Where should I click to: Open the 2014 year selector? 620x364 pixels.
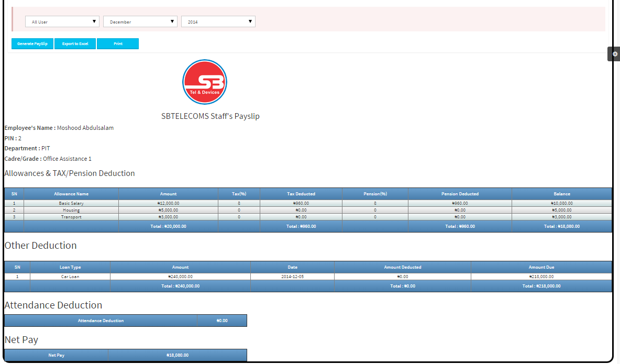point(218,21)
